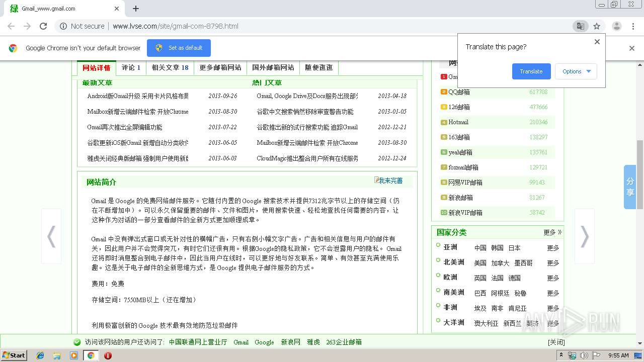Screen dimensions: 644x362
Task: Switch to the 评论 1 tab
Action: tap(131, 67)
